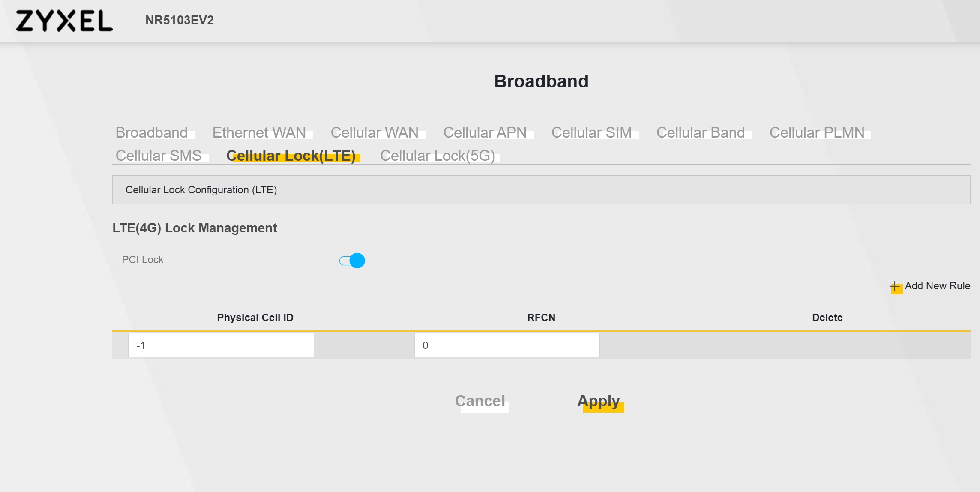Click the plus icon beside Add New Rule
The width and height of the screenshot is (980, 492).
click(x=895, y=286)
